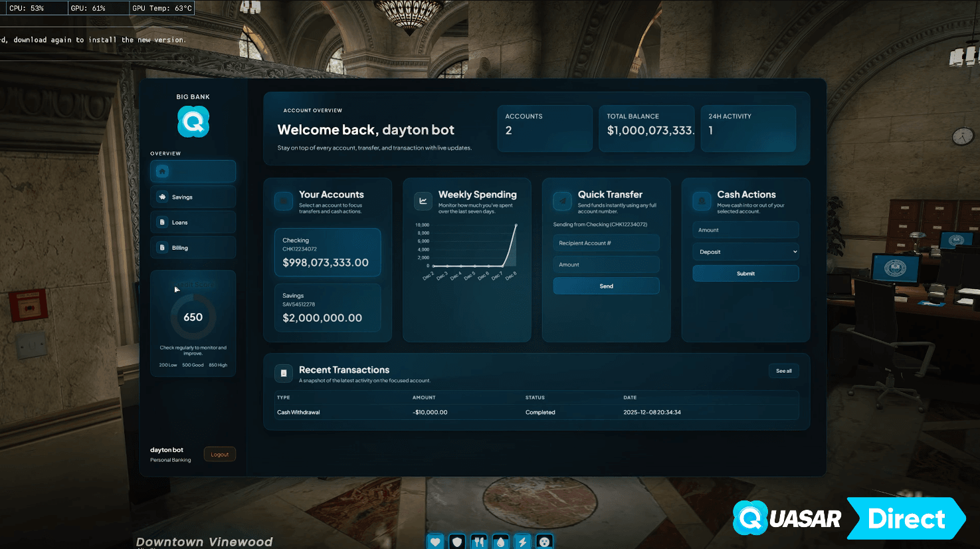Click the hunger fork-and-knife HUD icon

(x=478, y=541)
